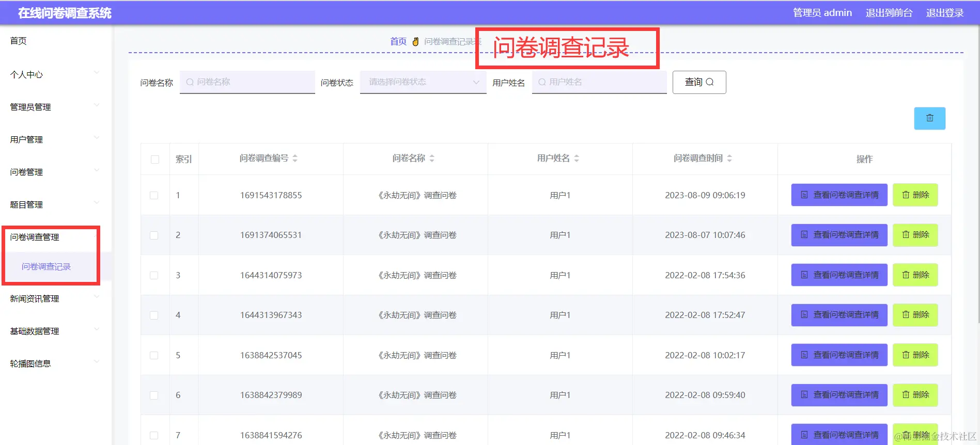Viewport: 980px width, 445px height.
Task: Delete record 1644313967343
Action: pos(915,315)
